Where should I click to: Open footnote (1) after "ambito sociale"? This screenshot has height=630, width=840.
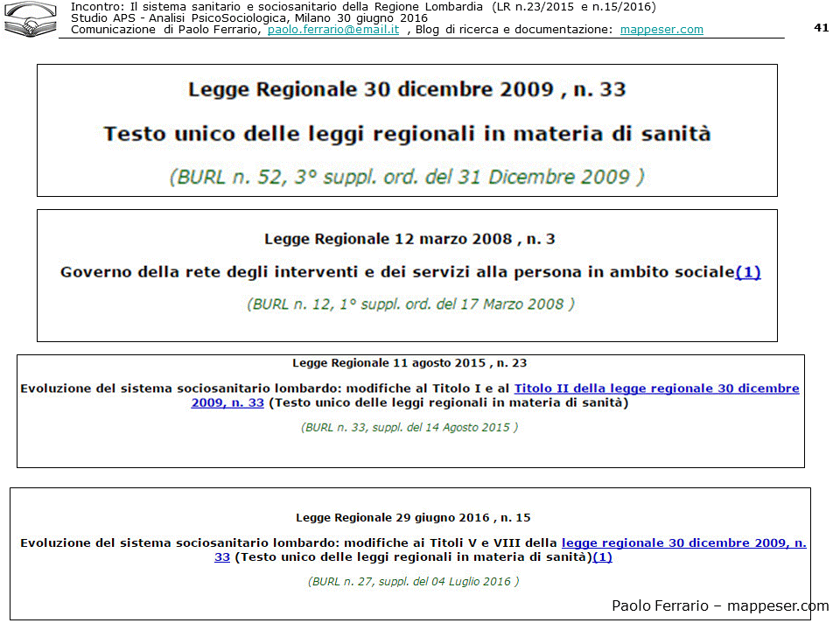coord(748,272)
